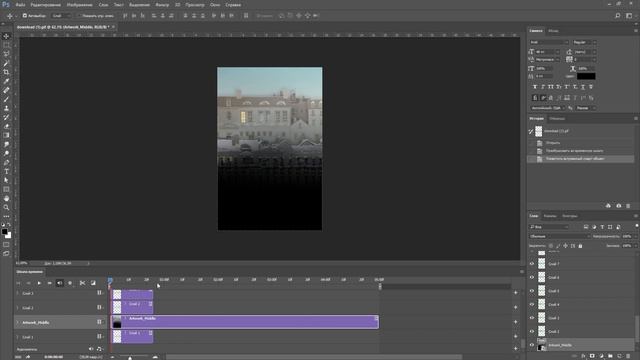Screen dimensions: 640x360
Task: Select the Lasso tool
Action: (x=6, y=54)
